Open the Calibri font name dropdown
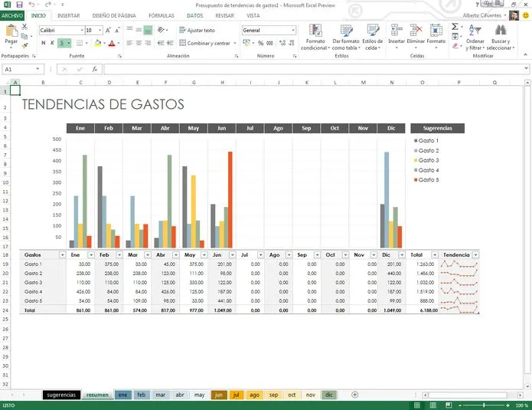 tap(82, 30)
